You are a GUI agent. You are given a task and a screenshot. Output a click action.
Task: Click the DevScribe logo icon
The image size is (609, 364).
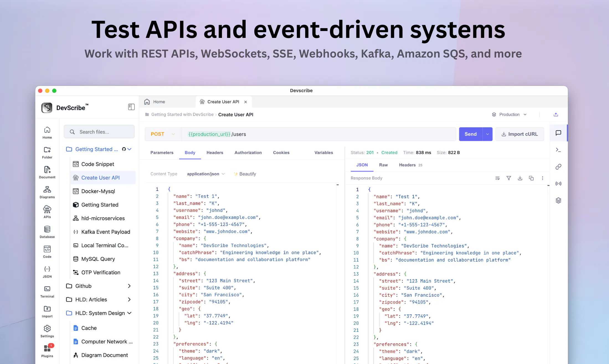pos(47,108)
